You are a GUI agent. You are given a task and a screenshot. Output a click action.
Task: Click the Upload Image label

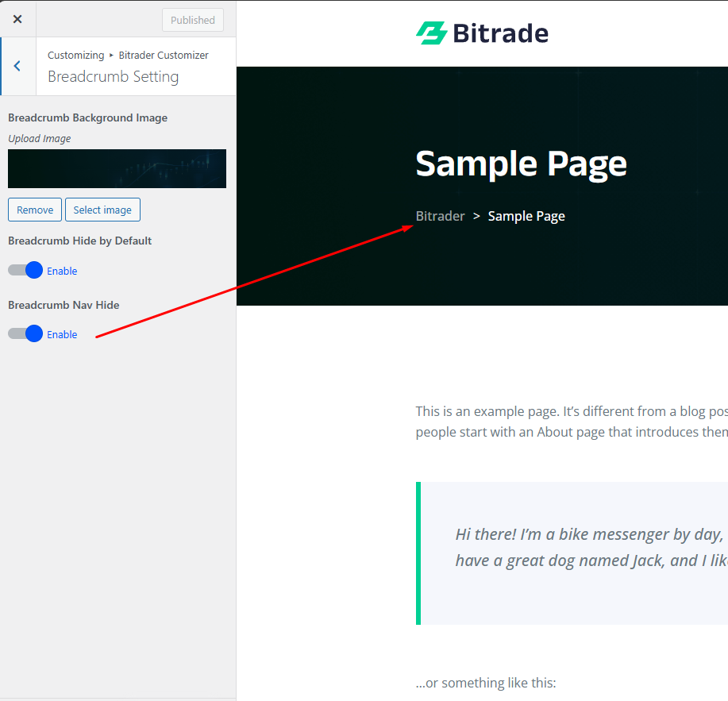click(40, 139)
